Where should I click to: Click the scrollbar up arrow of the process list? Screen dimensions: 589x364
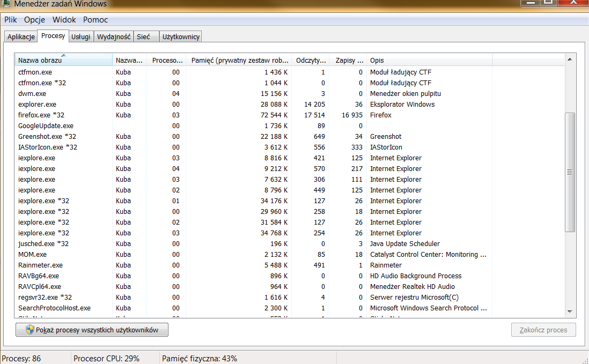click(570, 60)
